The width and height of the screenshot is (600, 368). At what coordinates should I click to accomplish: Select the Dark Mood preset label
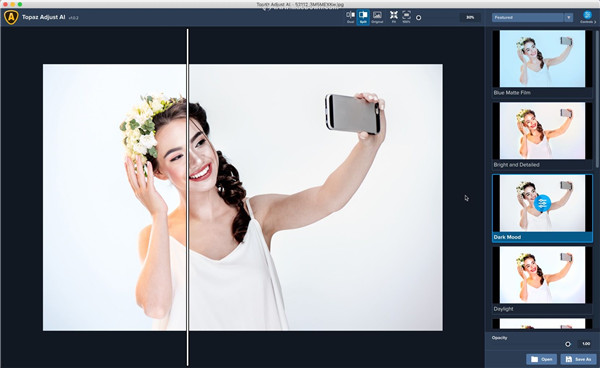point(507,237)
